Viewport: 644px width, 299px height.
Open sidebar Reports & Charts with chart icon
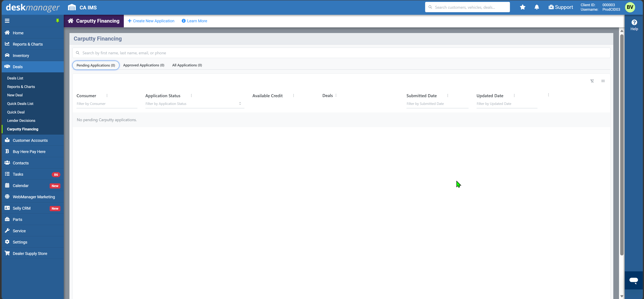pyautogui.click(x=33, y=44)
